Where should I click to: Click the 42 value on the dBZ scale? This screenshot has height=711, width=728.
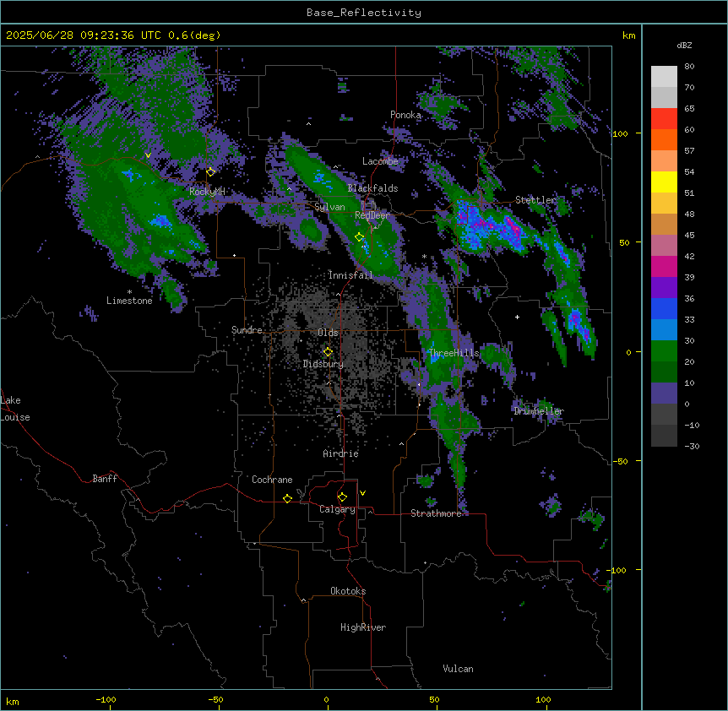[689, 256]
